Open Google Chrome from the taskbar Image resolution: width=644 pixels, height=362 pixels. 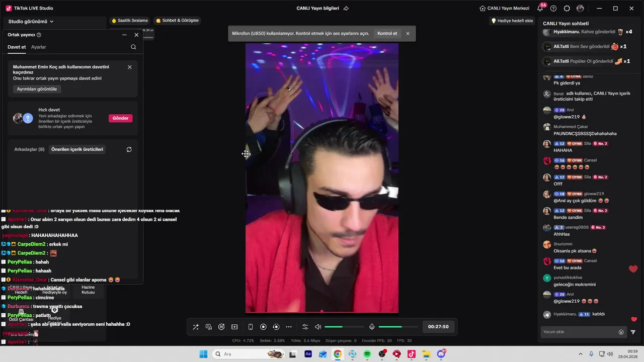pos(338,354)
